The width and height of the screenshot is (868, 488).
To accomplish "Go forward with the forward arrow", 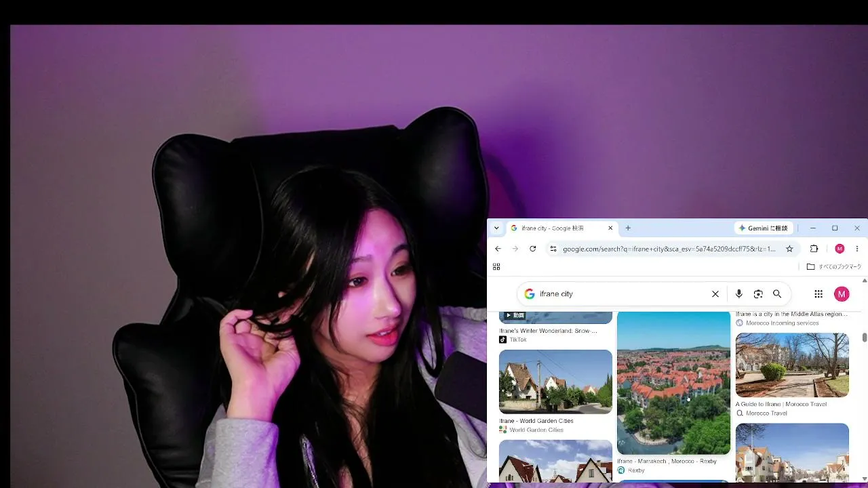I will (x=515, y=249).
